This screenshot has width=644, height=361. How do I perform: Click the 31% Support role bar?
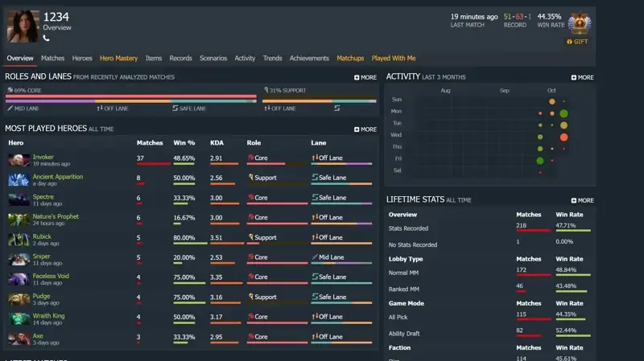pos(319,96)
